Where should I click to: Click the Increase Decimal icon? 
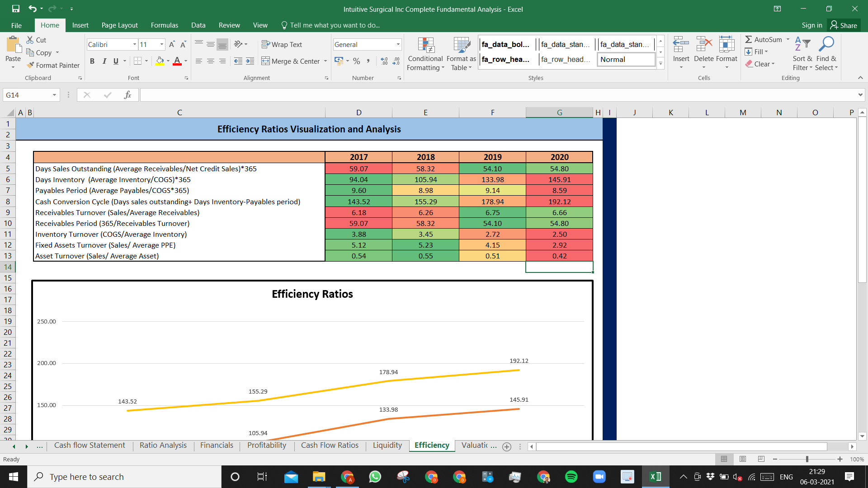pyautogui.click(x=384, y=61)
